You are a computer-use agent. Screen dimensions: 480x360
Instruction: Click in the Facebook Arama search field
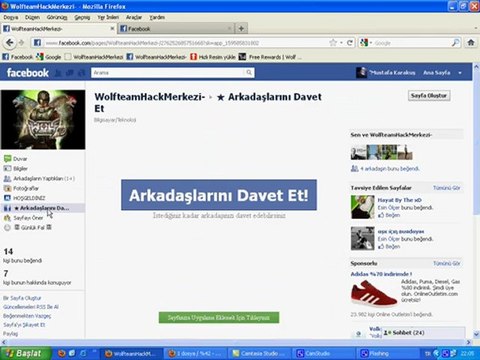[168, 73]
